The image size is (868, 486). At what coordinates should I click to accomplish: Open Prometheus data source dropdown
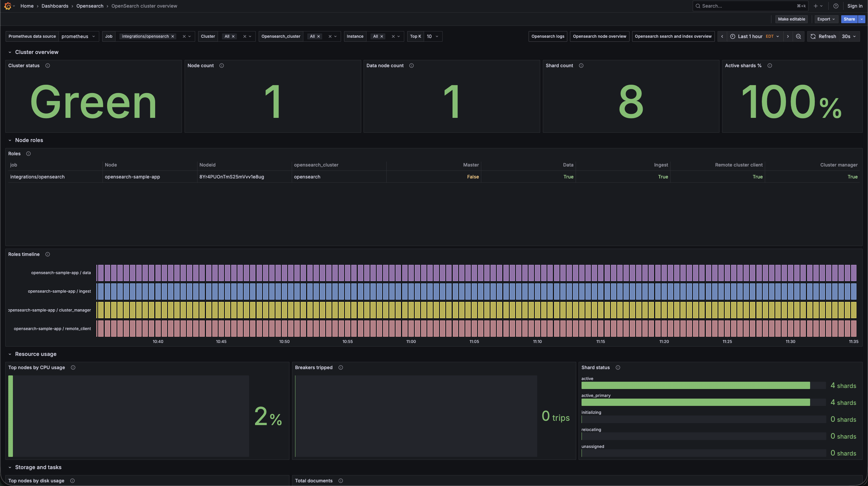coord(78,36)
